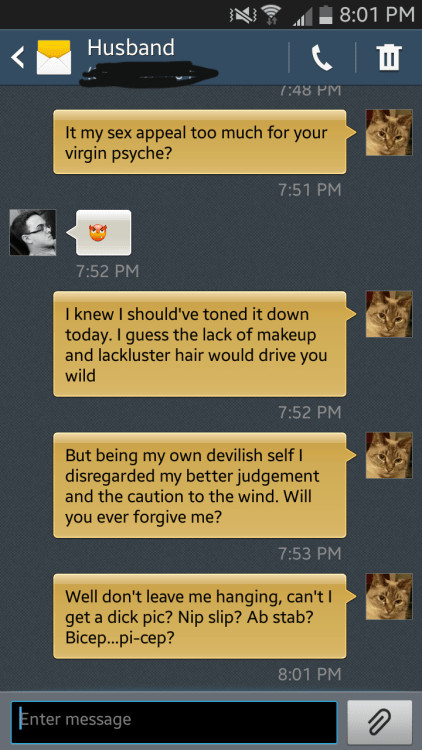Tap the devil emoji message bubble
Screen dimensions: 422x750
point(102,232)
